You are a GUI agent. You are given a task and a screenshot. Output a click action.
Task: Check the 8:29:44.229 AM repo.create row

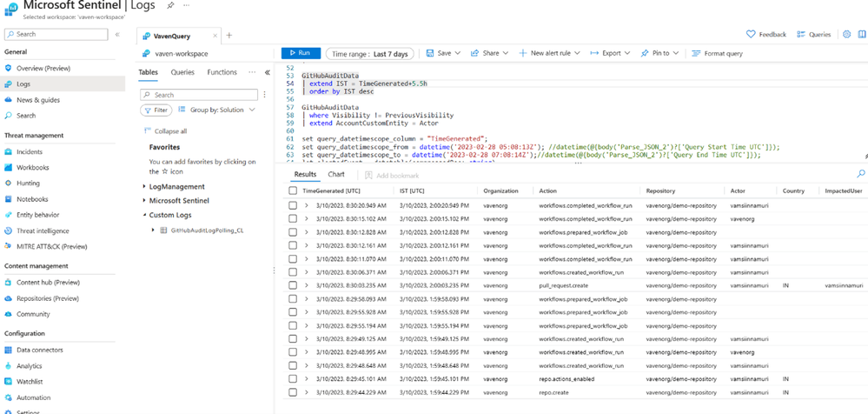(292, 392)
